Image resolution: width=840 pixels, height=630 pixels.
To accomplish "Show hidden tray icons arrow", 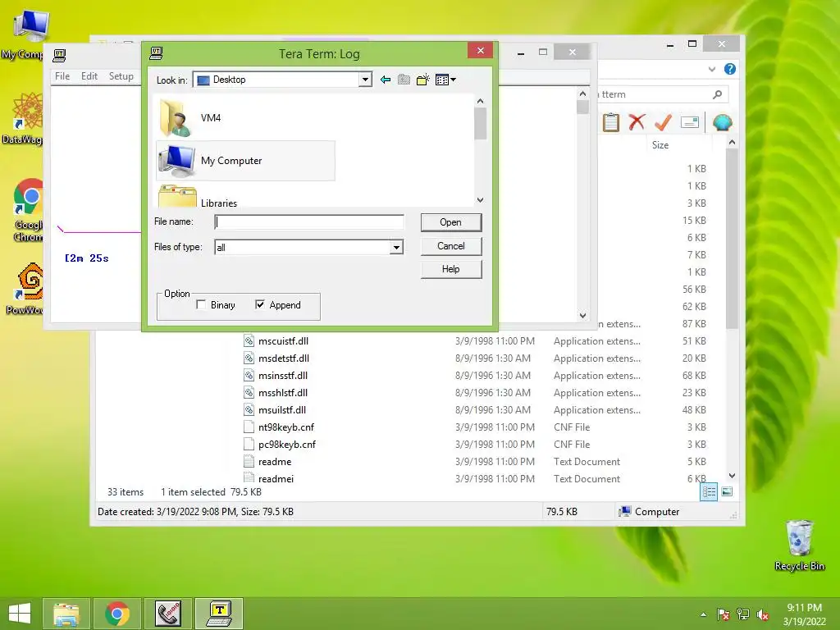I will pyautogui.click(x=703, y=614).
